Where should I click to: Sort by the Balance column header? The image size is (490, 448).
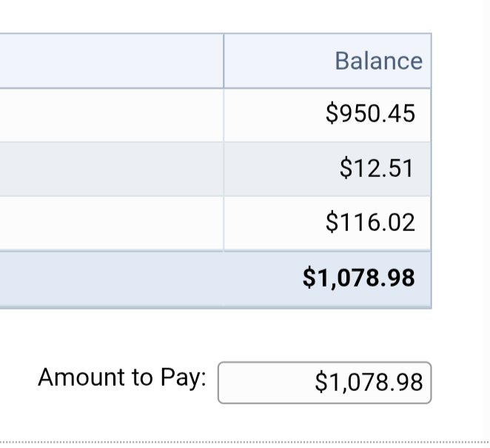point(378,61)
